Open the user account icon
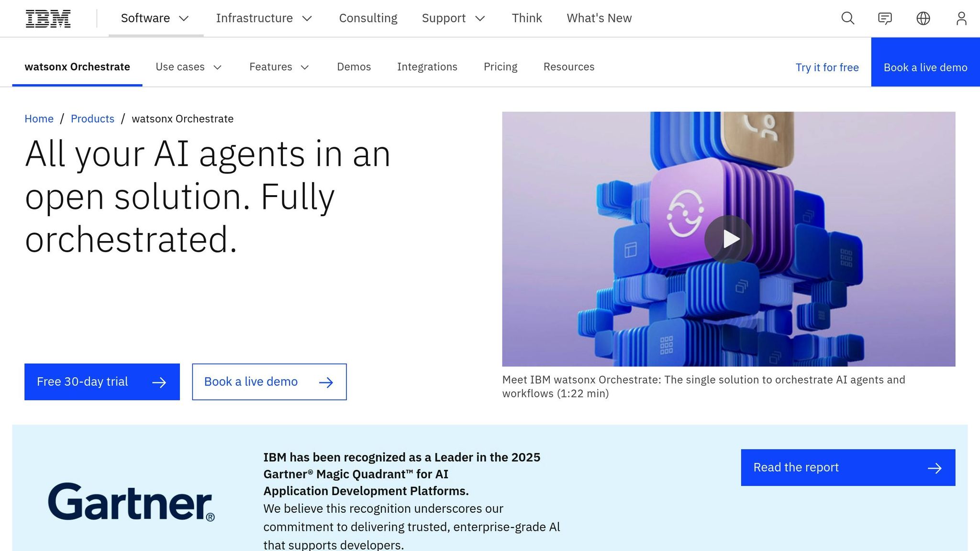Screen dimensions: 980x551 961,18
